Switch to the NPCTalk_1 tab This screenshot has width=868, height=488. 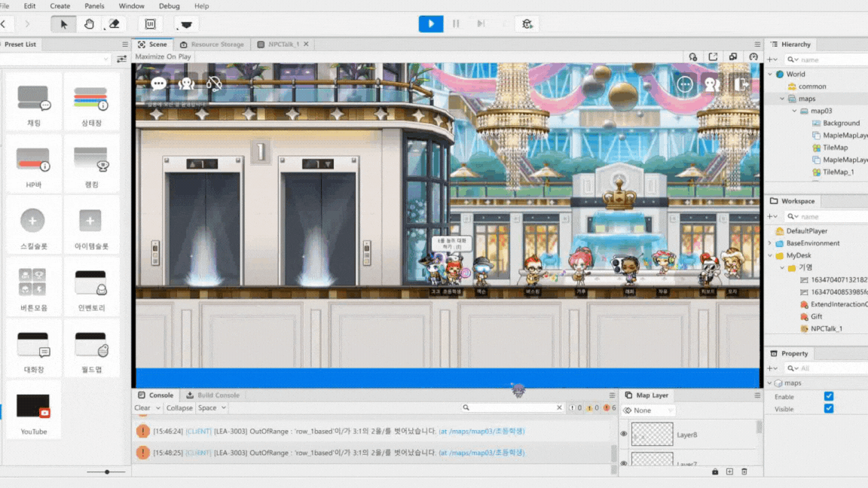279,44
